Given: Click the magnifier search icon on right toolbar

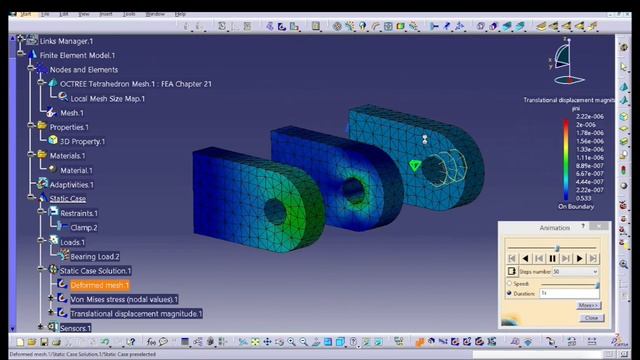Looking at the screenshot, I should point(624,264).
